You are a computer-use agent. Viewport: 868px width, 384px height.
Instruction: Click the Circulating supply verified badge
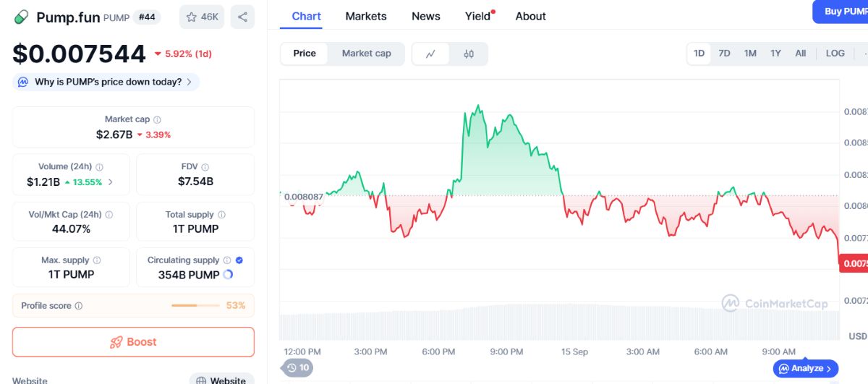pos(239,260)
